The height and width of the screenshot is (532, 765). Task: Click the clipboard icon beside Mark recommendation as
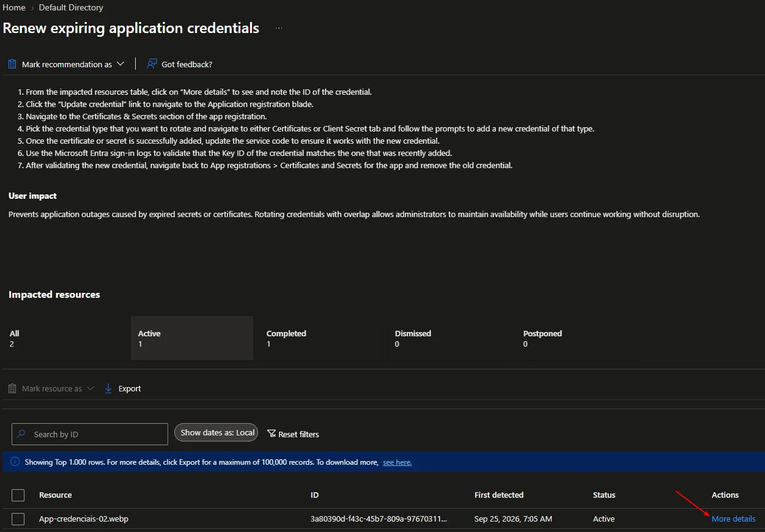[12, 64]
